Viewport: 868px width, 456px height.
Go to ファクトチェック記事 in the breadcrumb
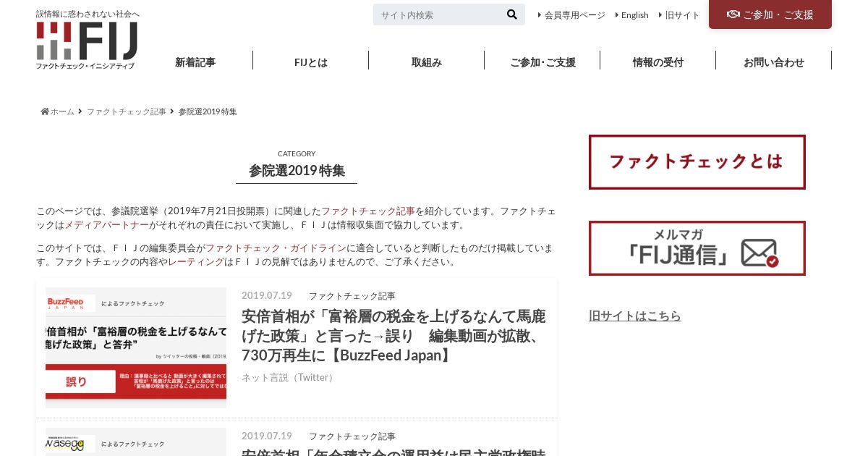(127, 111)
